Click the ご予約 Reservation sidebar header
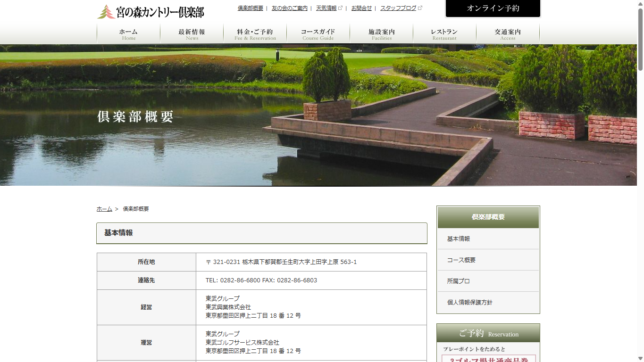 tap(488, 333)
